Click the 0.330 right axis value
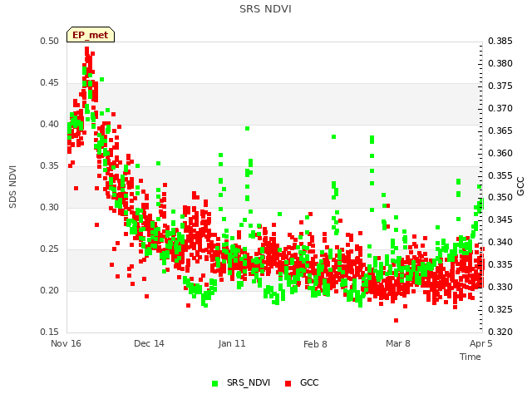 [x=500, y=287]
